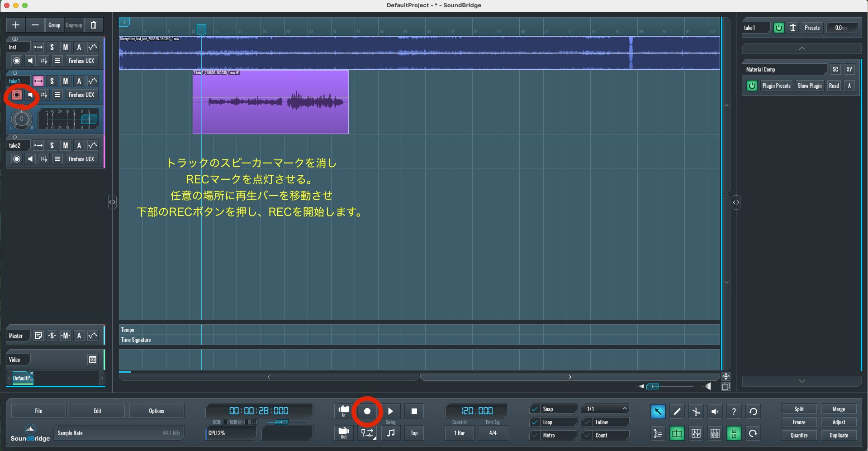Click the Duplicate button
The height and width of the screenshot is (451, 868).
(839, 435)
